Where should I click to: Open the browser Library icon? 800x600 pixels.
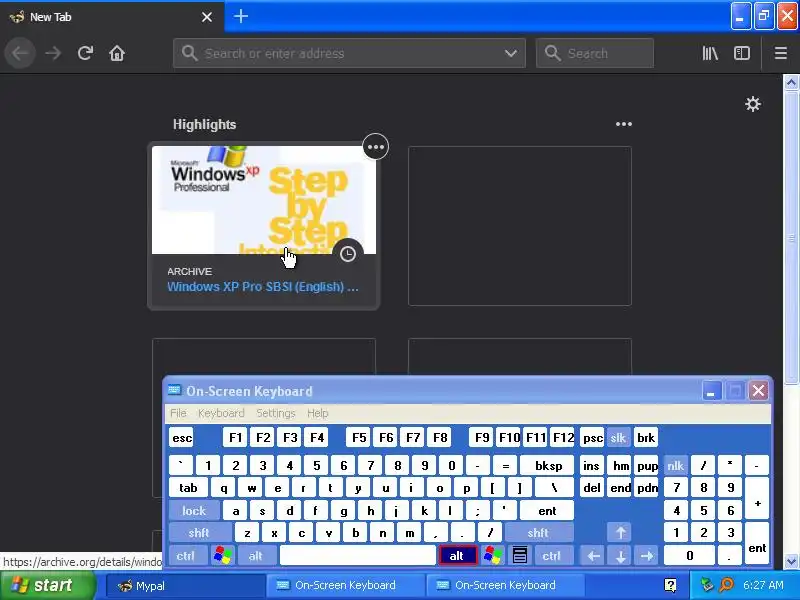710,53
